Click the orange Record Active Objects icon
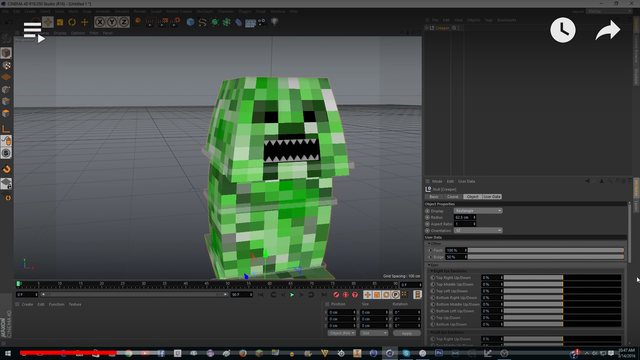The width and height of the screenshot is (640, 360). [336, 295]
